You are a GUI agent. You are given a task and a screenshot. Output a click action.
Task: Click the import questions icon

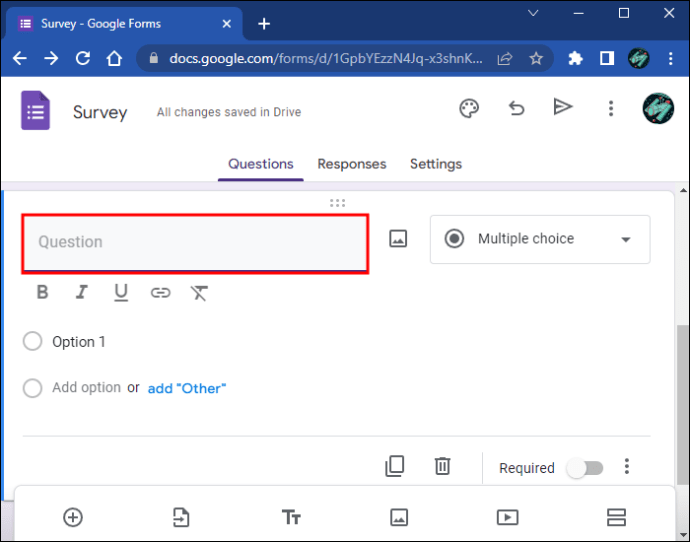tap(180, 517)
